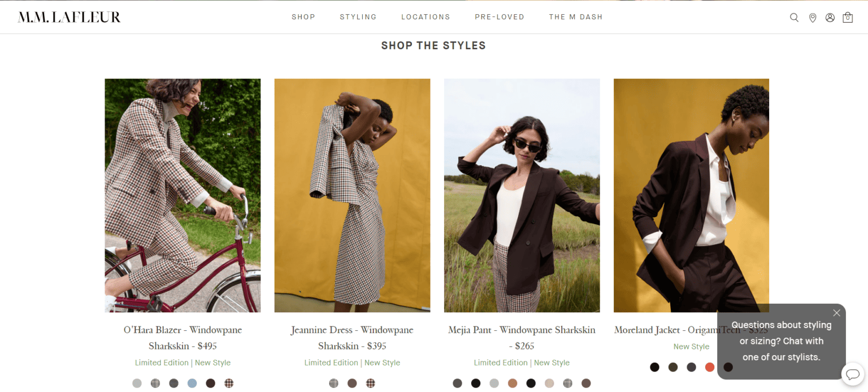Select the orange swatch for Moreland Jacket
This screenshot has width=868, height=392.
pos(710,367)
